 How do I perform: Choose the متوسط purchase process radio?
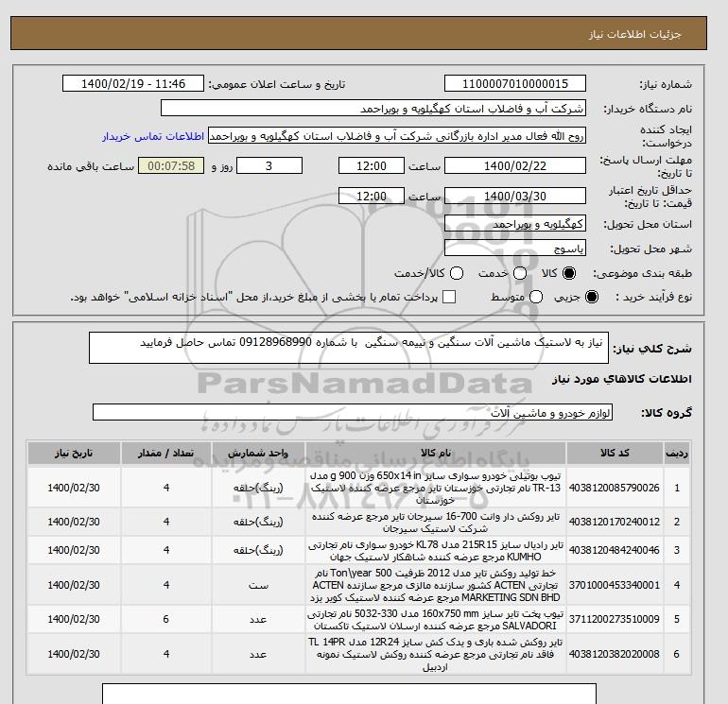tap(536, 297)
